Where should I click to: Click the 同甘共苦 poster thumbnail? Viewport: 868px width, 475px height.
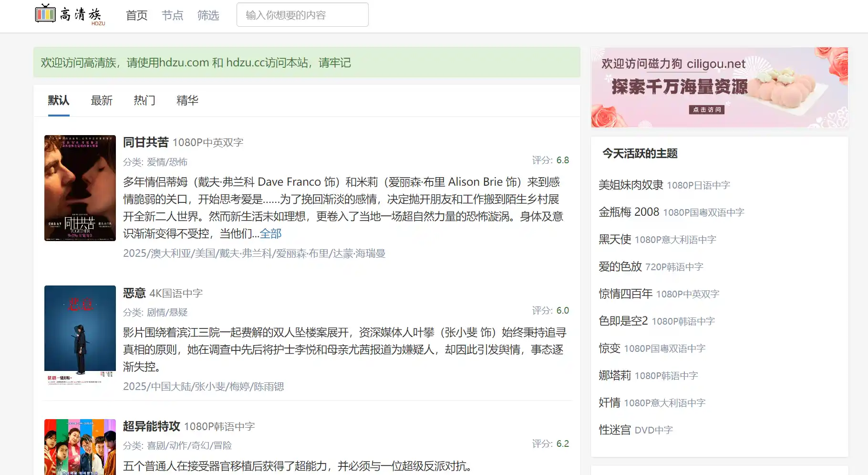(80, 188)
